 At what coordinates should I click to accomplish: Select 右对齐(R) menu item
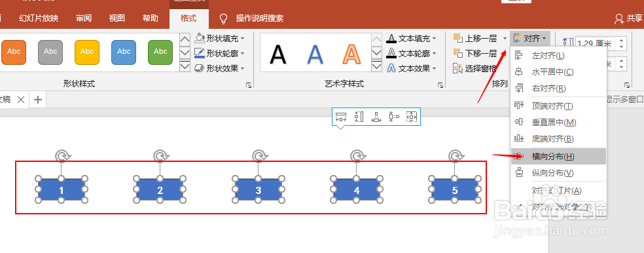(x=558, y=88)
